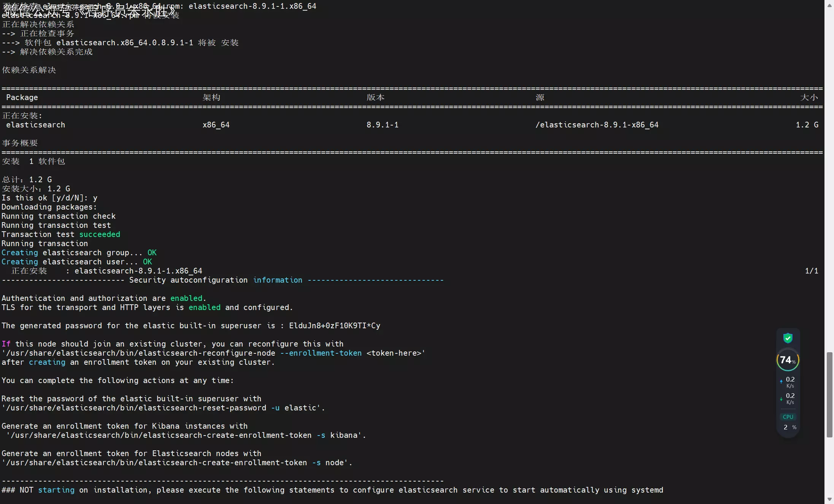Click the 'Package' column header

tap(22, 97)
